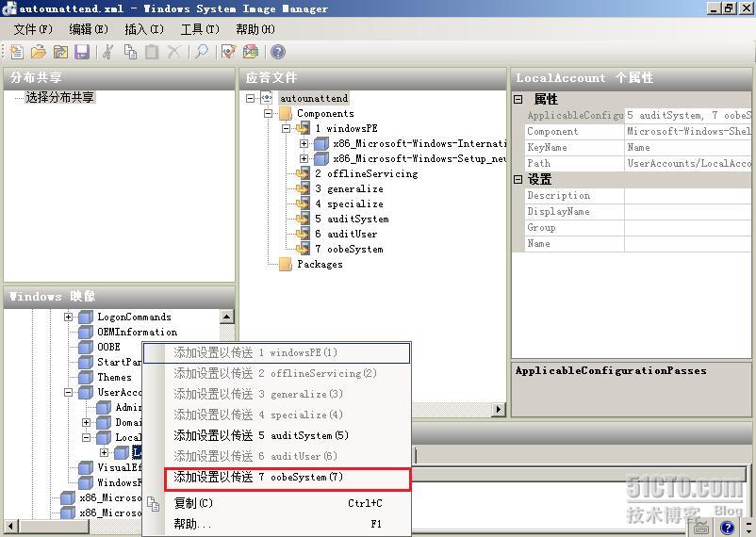The width and height of the screenshot is (756, 537).
Task: Click the blue help icon at bottom right
Action: click(727, 528)
